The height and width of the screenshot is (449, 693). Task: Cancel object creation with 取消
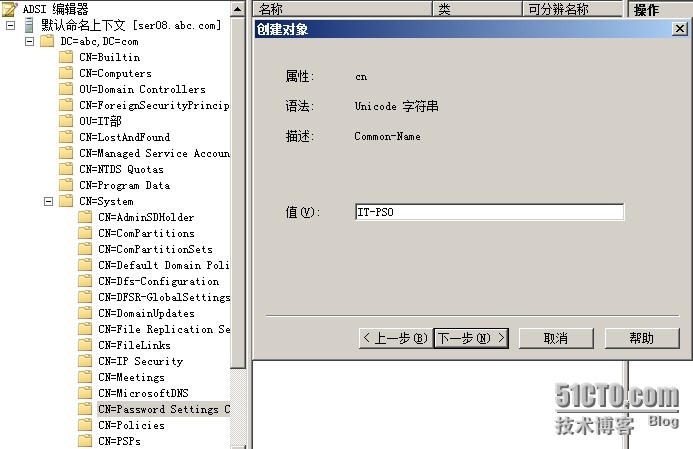[x=556, y=339]
